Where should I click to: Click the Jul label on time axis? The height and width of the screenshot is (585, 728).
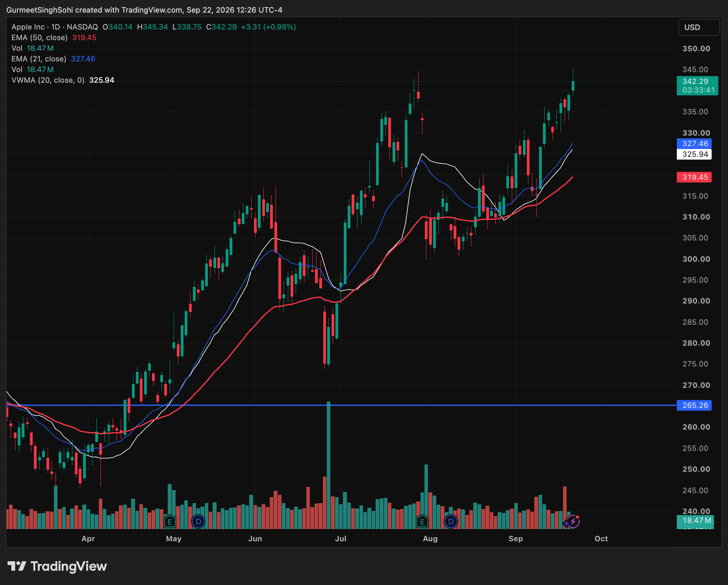341,539
